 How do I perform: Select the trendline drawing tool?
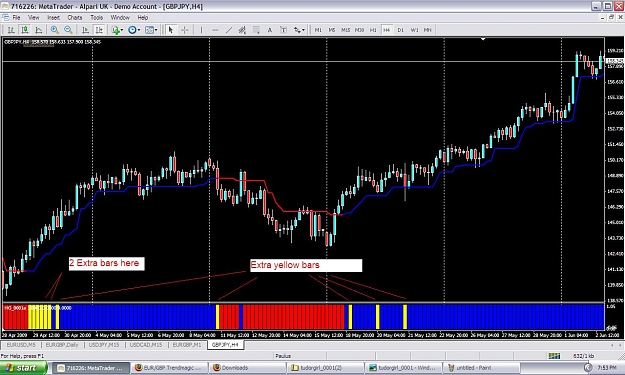[x=229, y=30]
